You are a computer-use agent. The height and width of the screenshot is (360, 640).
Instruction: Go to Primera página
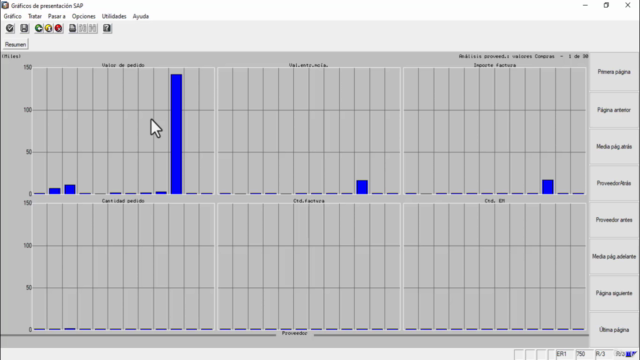614,72
